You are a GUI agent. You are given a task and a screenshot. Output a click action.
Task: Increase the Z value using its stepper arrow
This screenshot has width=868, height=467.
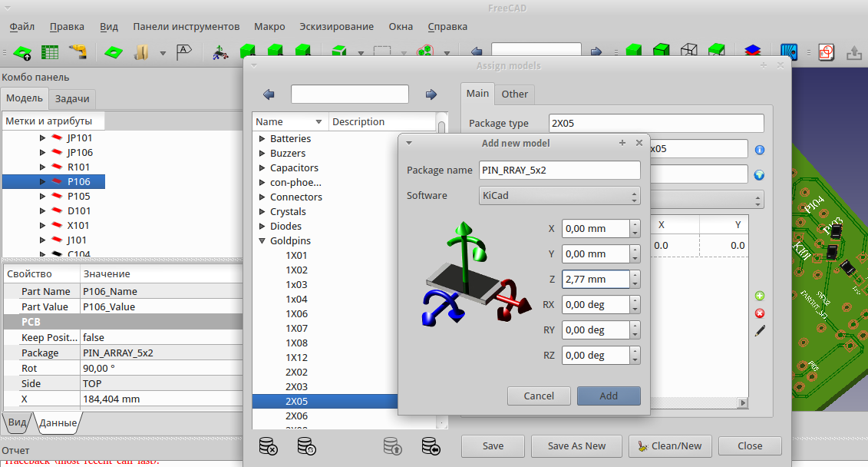pyautogui.click(x=636, y=276)
